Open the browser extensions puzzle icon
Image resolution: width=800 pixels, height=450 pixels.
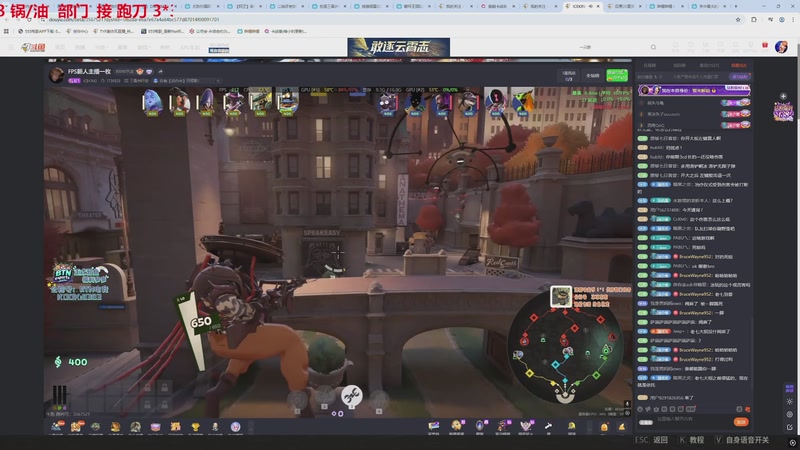[x=754, y=19]
